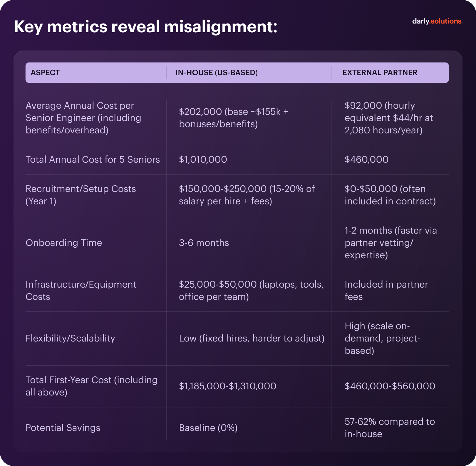Click the $1,010,000 value
476x466 pixels.
(x=203, y=160)
